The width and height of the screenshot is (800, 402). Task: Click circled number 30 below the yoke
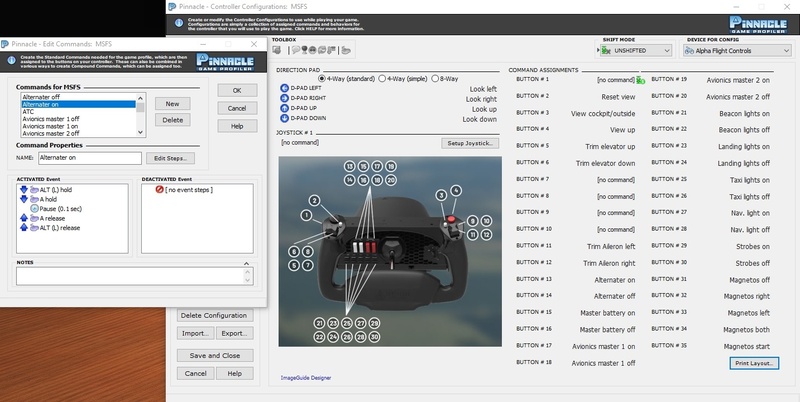point(374,337)
